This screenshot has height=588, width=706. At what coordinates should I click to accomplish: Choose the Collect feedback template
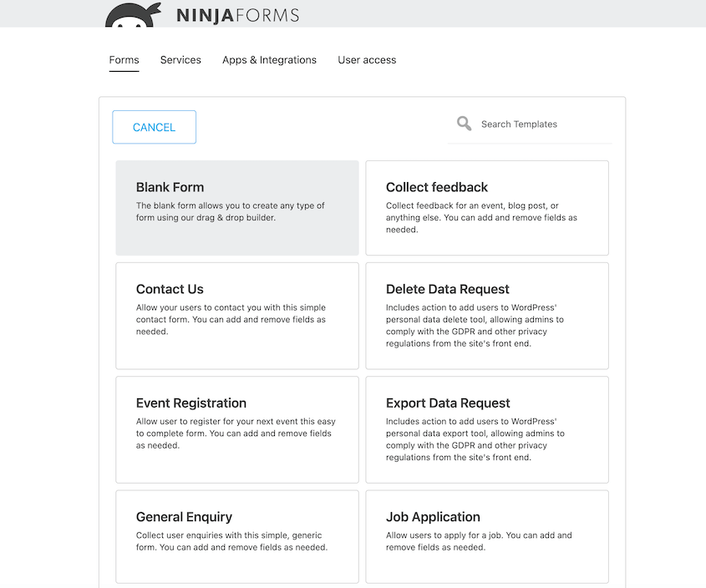pos(487,205)
